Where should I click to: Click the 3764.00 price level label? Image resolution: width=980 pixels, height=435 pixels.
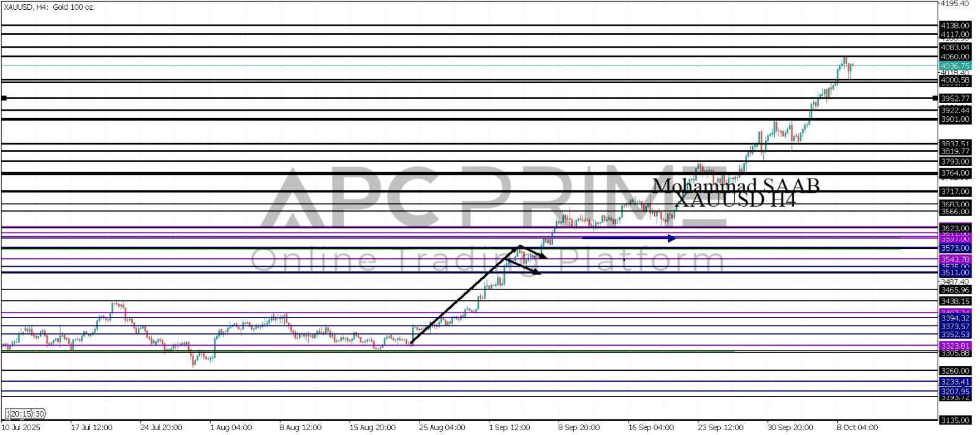955,174
